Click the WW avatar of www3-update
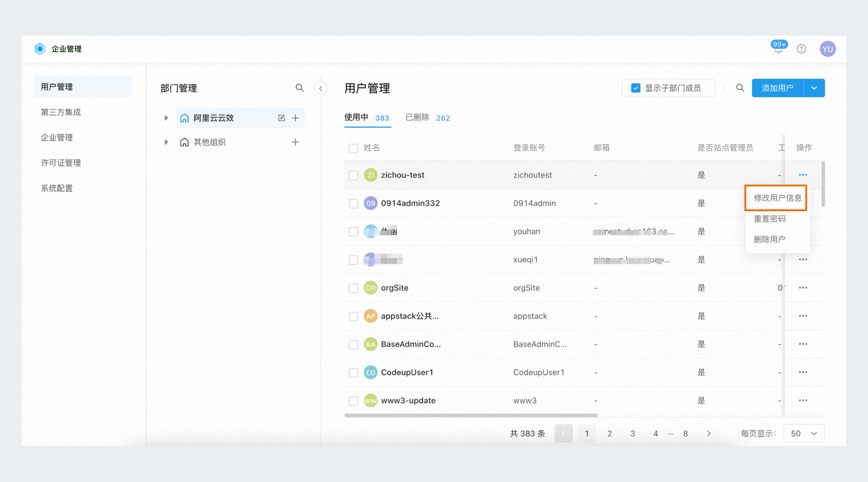868x482 pixels. (371, 401)
